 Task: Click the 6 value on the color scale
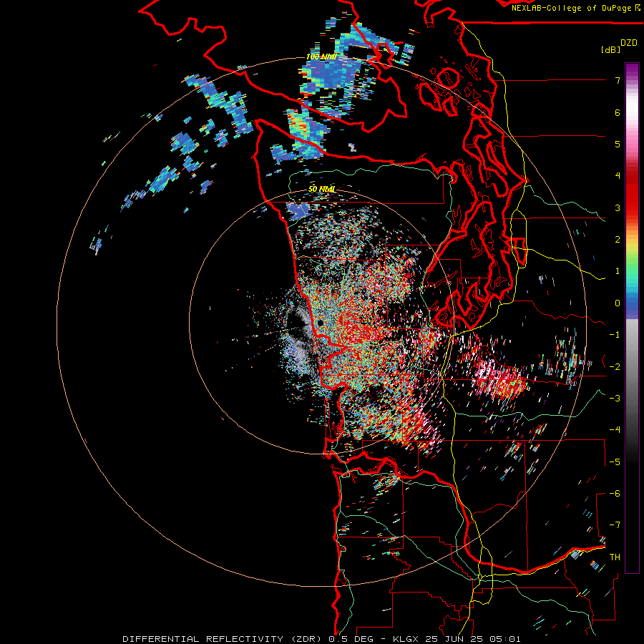[x=618, y=112]
